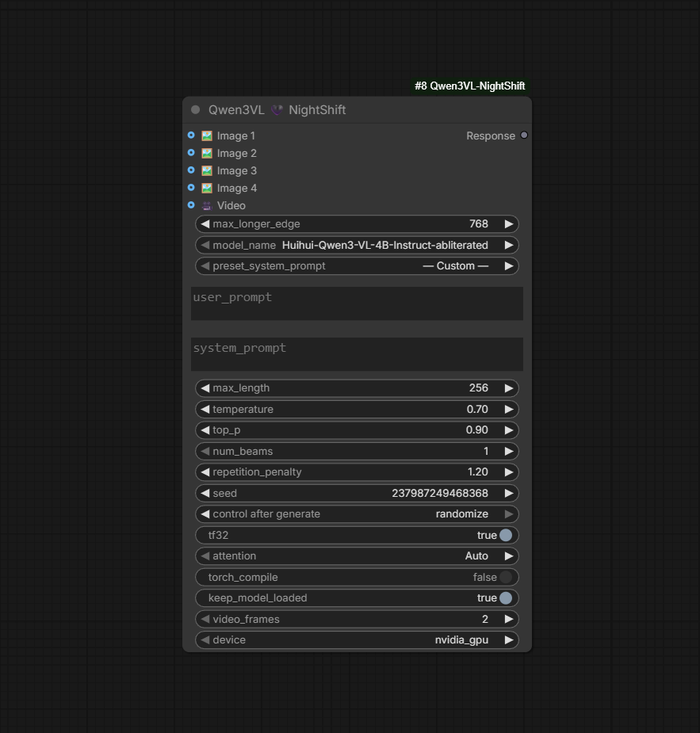This screenshot has height=733, width=700.
Task: Collapse node using the gray title dot
Action: (x=196, y=109)
